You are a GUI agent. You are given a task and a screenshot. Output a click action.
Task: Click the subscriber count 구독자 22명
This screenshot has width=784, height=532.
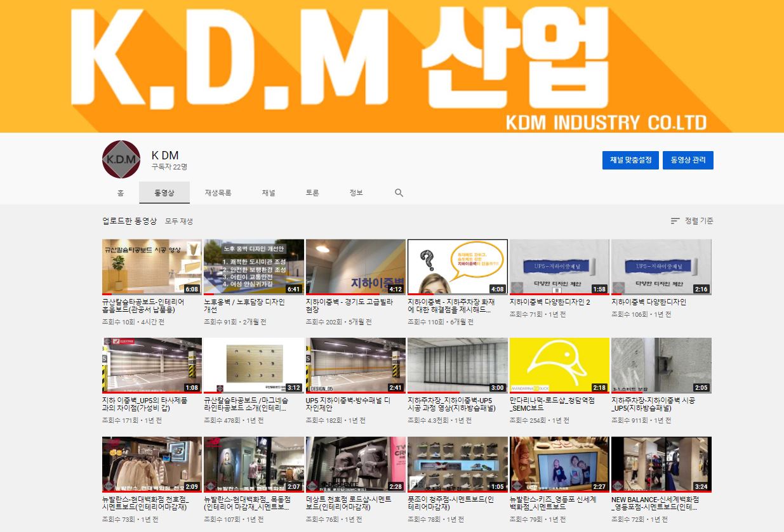(169, 167)
